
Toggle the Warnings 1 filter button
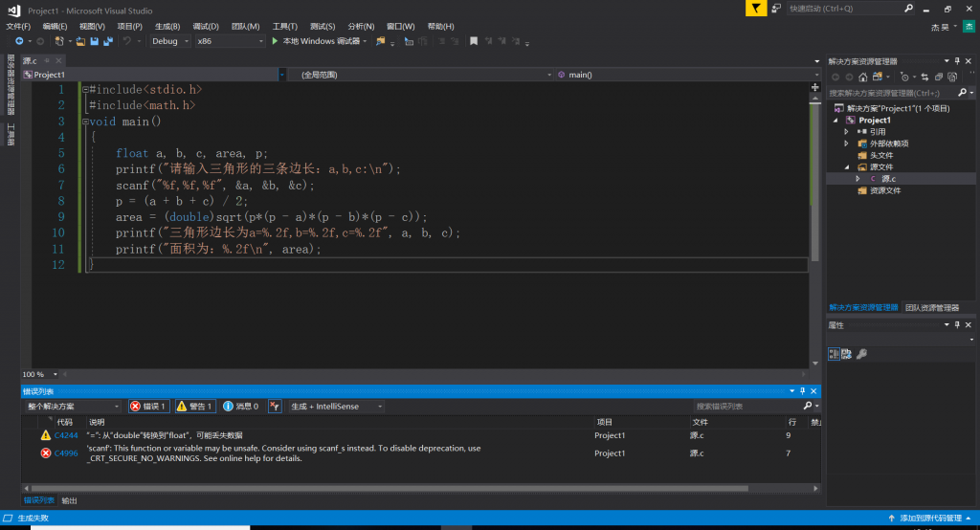(x=195, y=407)
